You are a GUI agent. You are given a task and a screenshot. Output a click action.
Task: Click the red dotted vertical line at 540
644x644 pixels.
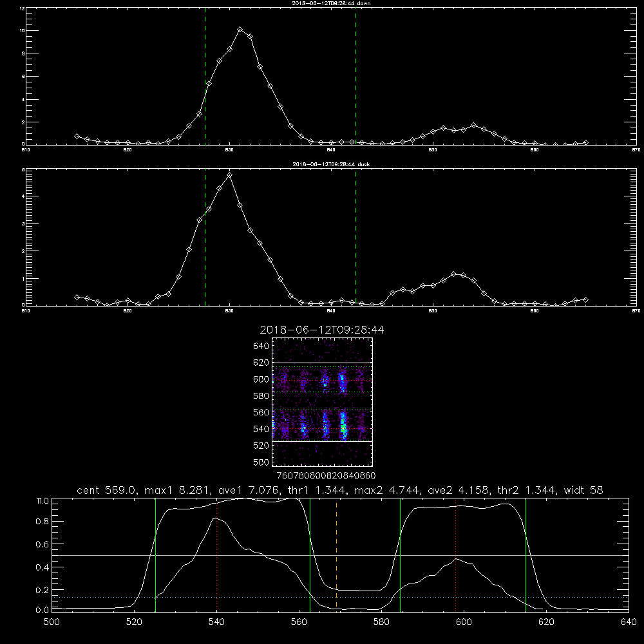217,555
